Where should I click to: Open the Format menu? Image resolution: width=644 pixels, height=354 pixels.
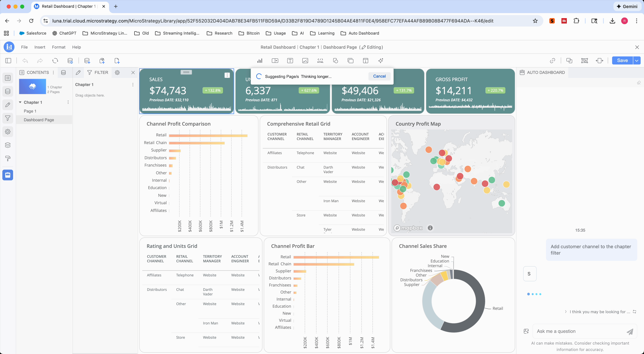tap(59, 47)
